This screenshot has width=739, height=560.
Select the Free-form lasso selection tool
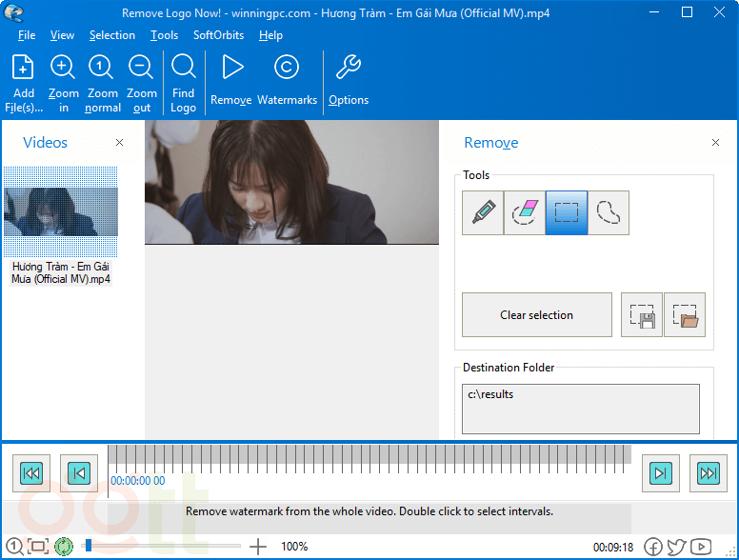[608, 212]
